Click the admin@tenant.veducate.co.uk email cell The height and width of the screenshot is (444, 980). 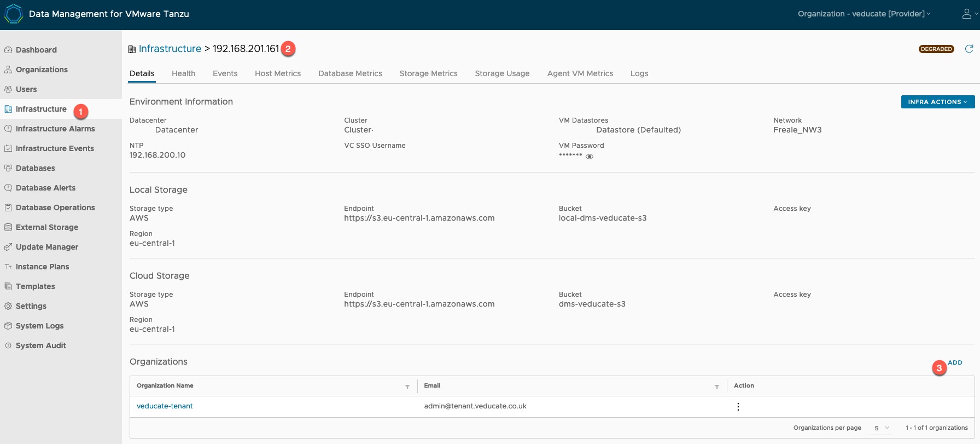(x=475, y=406)
